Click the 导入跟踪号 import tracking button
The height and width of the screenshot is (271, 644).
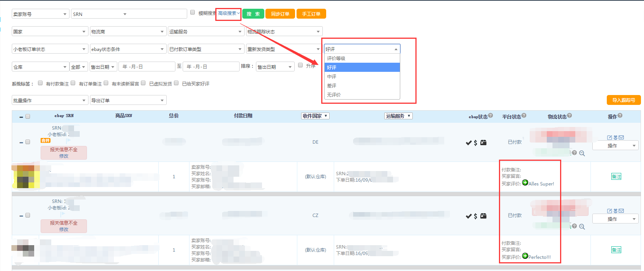tap(623, 100)
